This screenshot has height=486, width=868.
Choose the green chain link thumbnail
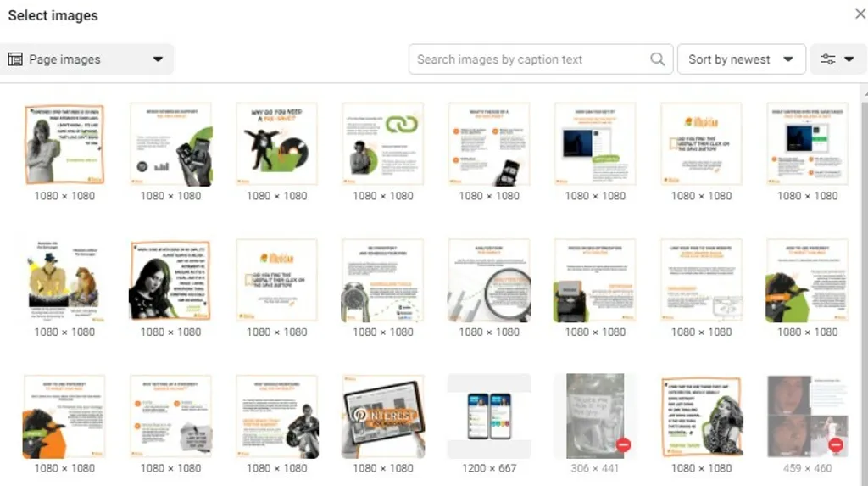pos(383,143)
